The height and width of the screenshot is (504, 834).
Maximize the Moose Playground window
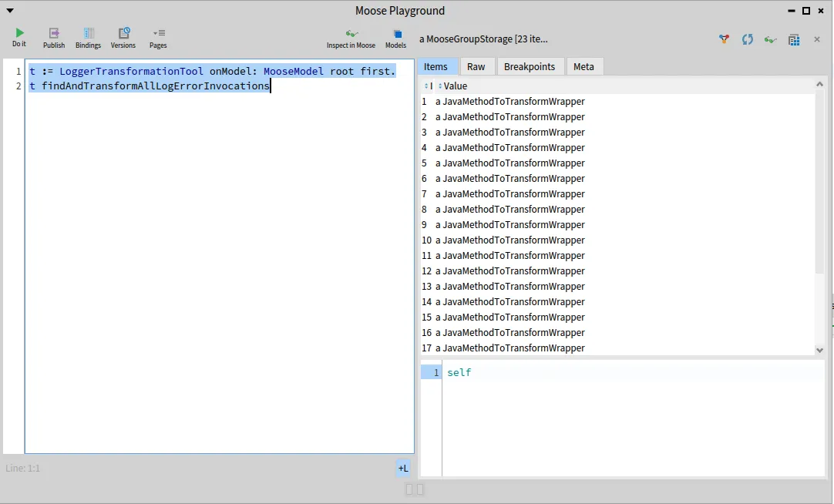tap(806, 11)
